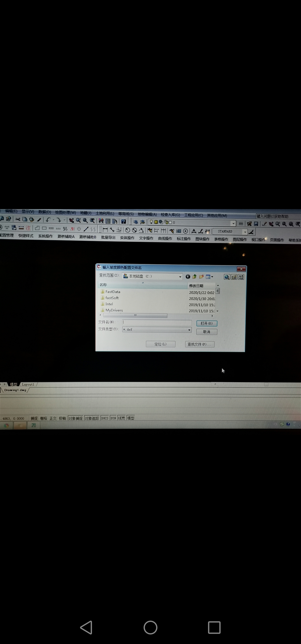Toggle 正交 ortho mode in status bar
Viewport: 301px width, 644px height.
[53, 418]
